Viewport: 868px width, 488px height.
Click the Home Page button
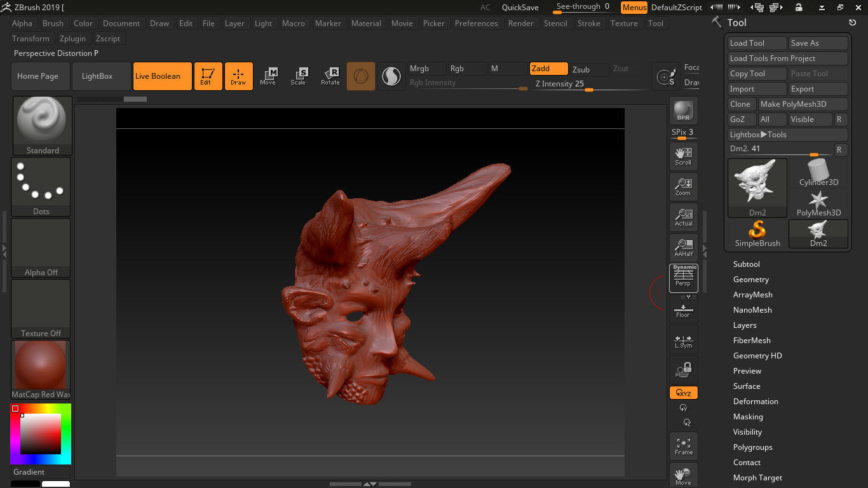[x=41, y=76]
